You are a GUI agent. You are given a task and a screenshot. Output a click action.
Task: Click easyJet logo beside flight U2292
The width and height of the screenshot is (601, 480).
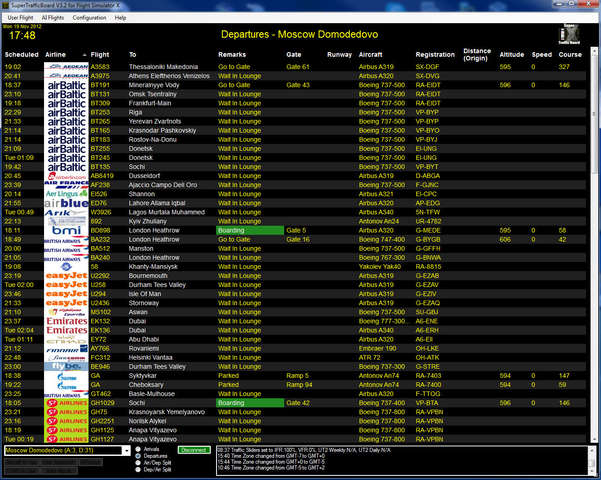coord(66,276)
